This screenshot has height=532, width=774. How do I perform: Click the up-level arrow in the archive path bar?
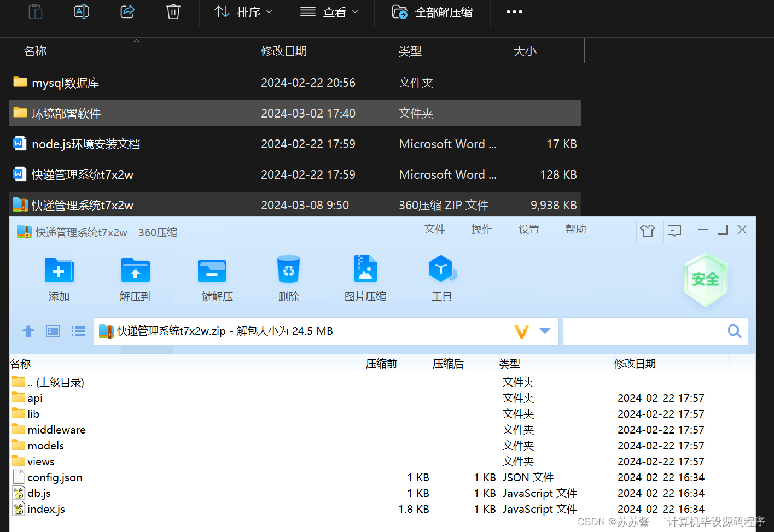[x=28, y=331]
